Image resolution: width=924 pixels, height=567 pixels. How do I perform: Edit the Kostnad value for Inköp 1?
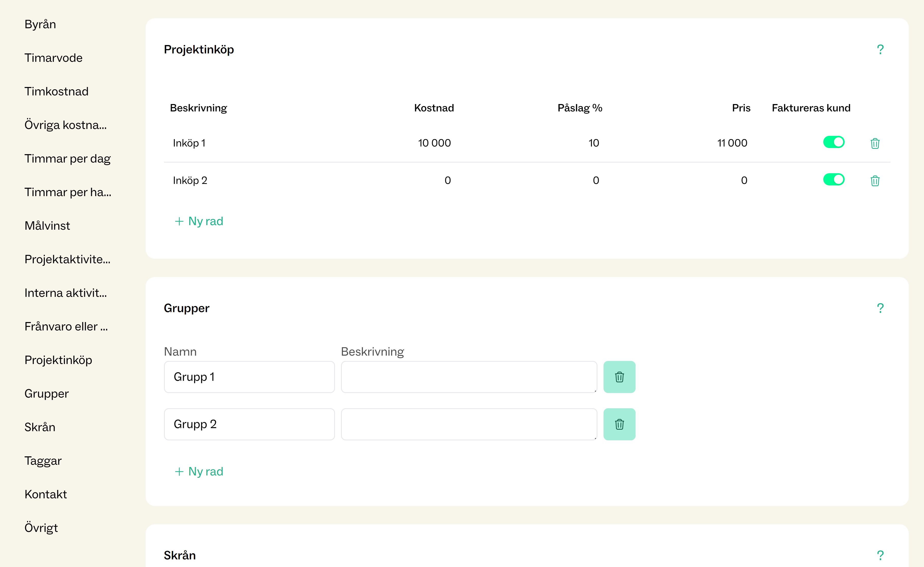point(434,143)
